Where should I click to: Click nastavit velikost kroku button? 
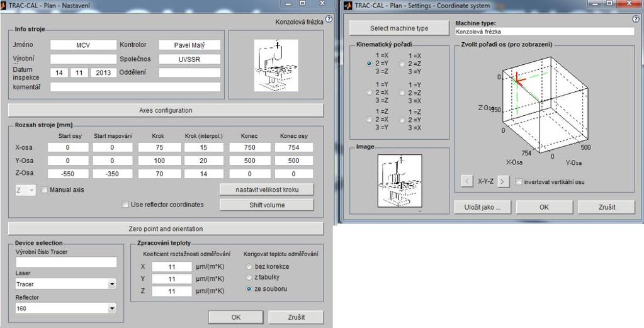pos(267,189)
